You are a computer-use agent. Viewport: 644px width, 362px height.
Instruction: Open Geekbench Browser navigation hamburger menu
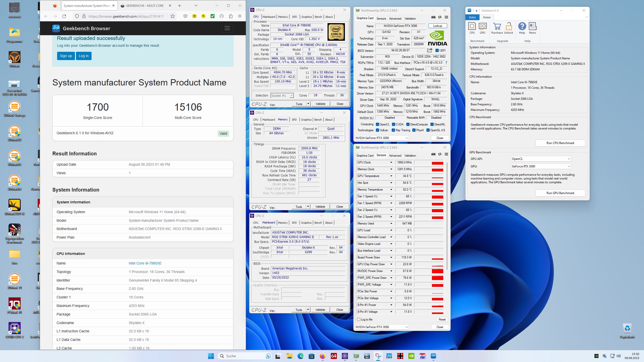[x=227, y=28]
